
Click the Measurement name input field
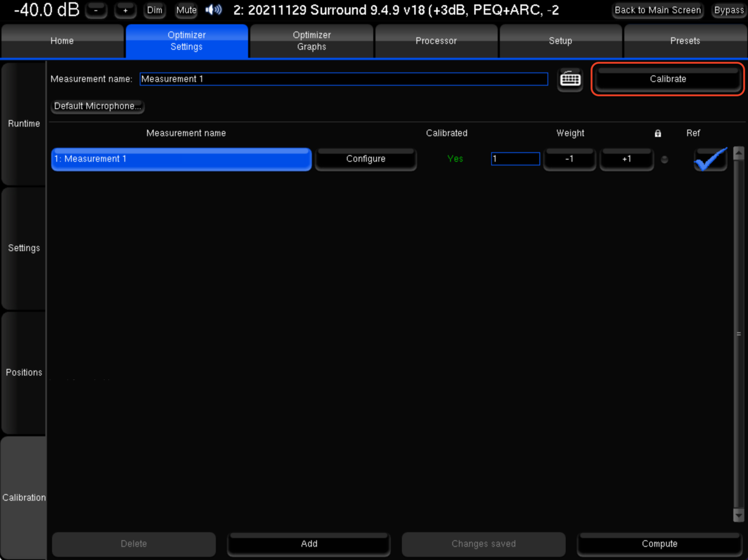[344, 79]
